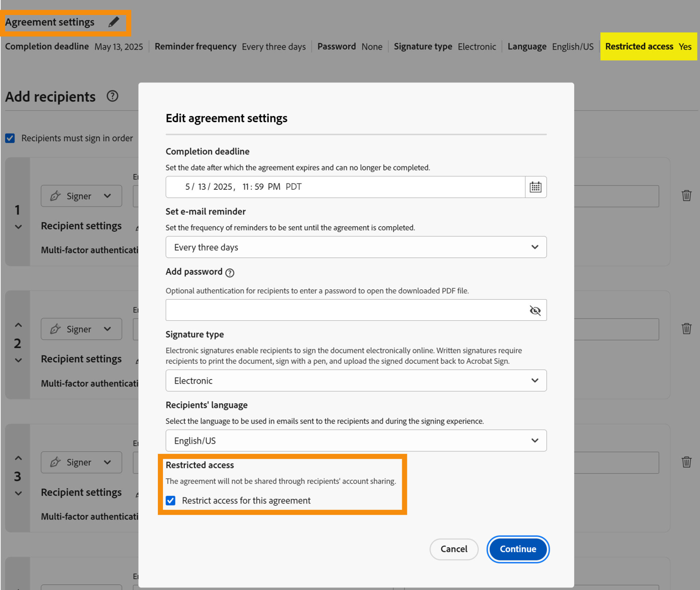Open the Signature type dropdown showing Electronic
This screenshot has width=700, height=590.
(535, 381)
